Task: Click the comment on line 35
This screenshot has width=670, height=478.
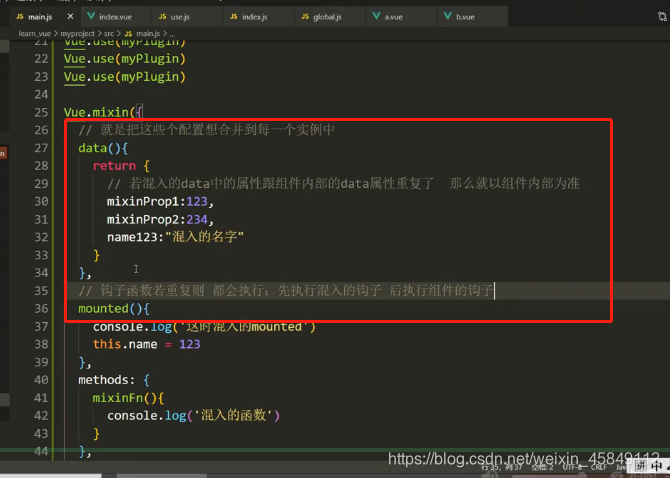Action: 285,290
